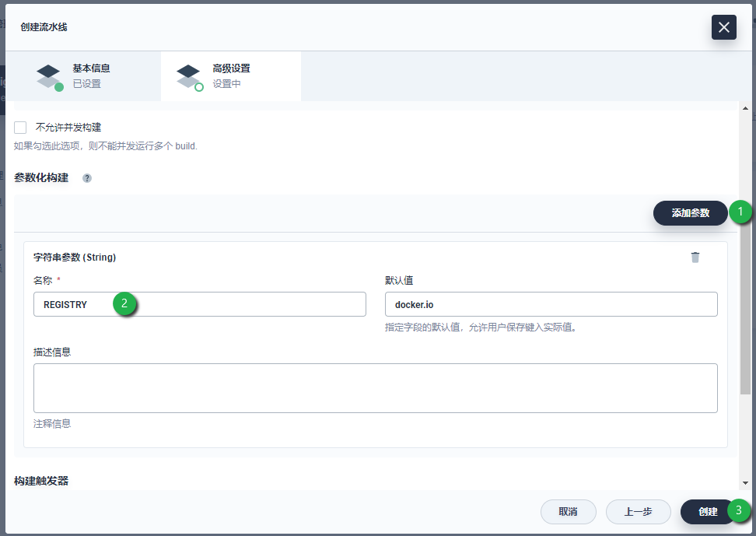Viewport: 756px width, 536px height.
Task: Open help tooltip beside 参数化构建
Action: pos(87,178)
